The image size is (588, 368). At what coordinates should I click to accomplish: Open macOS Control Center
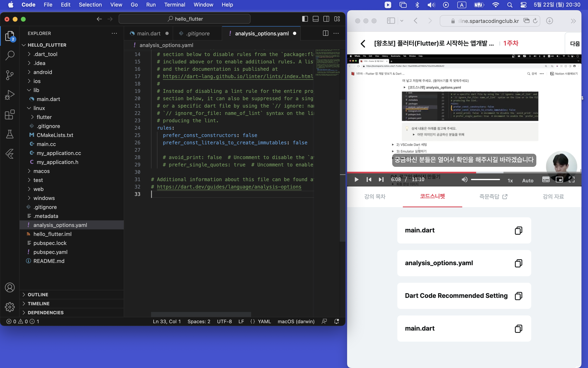(x=523, y=5)
